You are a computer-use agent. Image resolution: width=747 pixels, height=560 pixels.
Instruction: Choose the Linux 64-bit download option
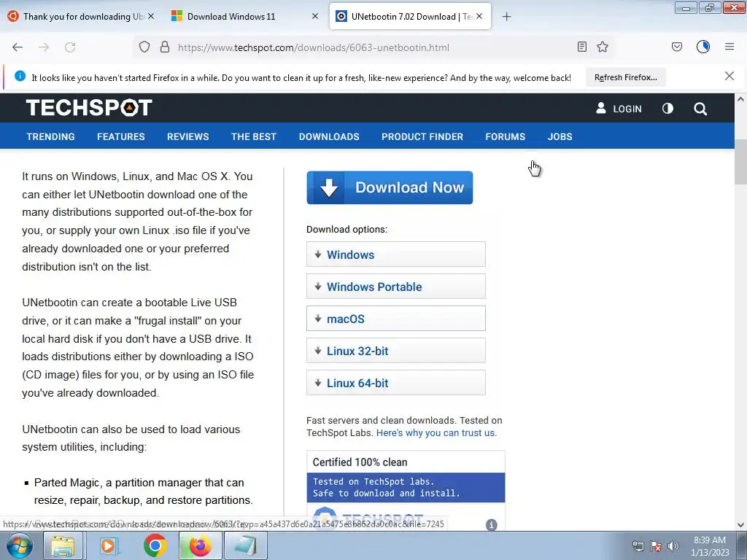(396, 382)
